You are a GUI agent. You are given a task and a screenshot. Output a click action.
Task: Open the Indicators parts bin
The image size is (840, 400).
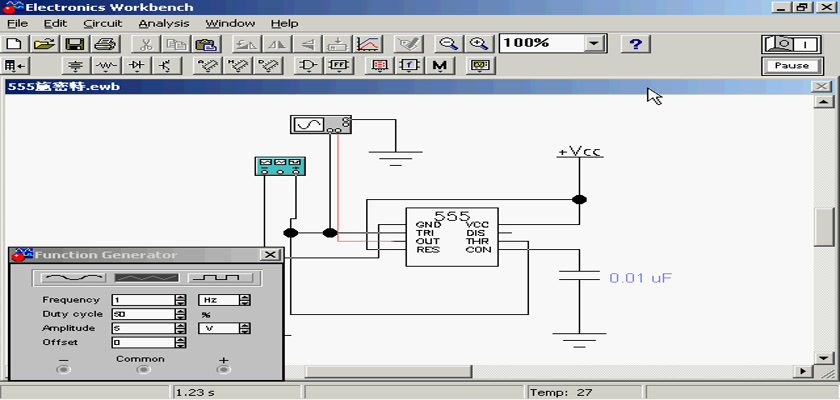click(x=379, y=66)
